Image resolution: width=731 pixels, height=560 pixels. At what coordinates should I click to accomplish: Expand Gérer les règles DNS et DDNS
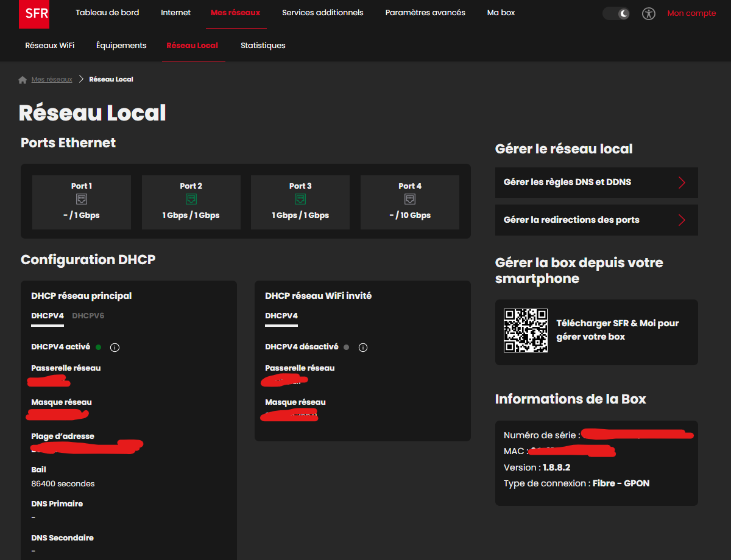click(596, 183)
